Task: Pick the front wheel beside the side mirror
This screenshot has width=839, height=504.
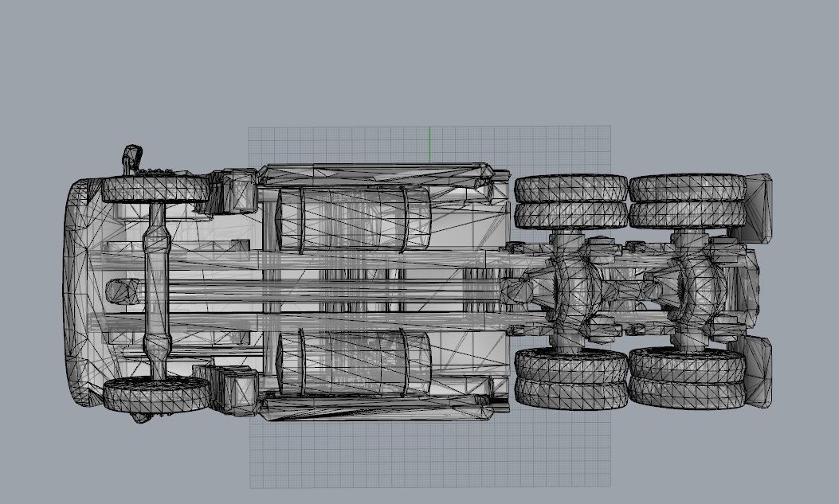Action: coord(155,188)
